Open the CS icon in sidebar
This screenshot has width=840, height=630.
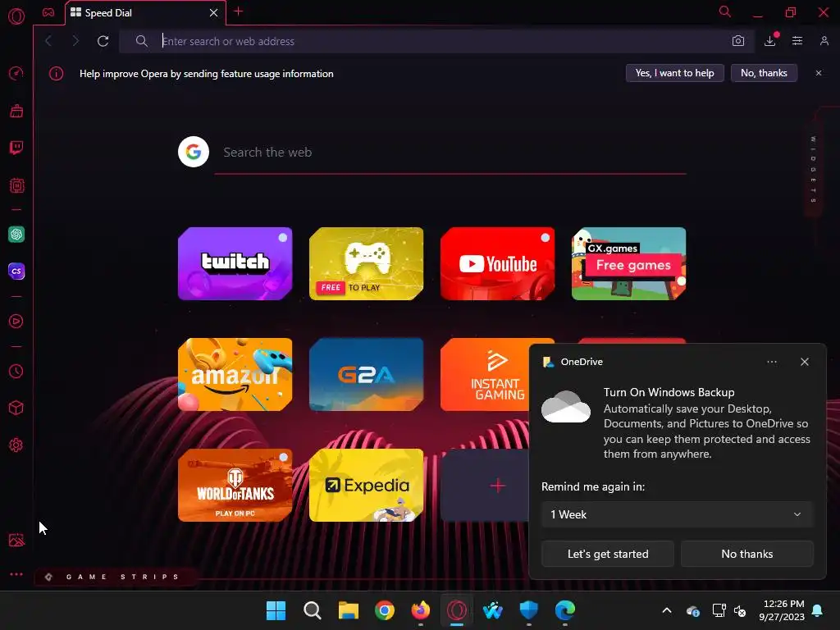[16, 271]
